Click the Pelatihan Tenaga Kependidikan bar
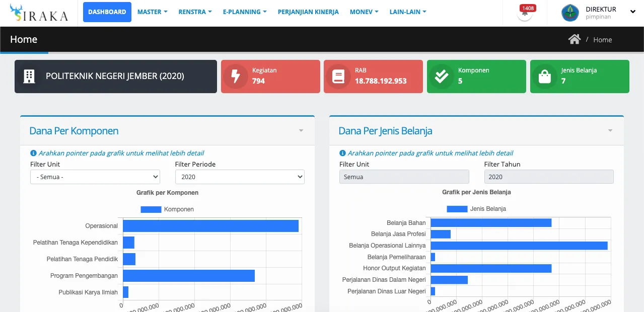This screenshot has width=644, height=312. [x=128, y=243]
